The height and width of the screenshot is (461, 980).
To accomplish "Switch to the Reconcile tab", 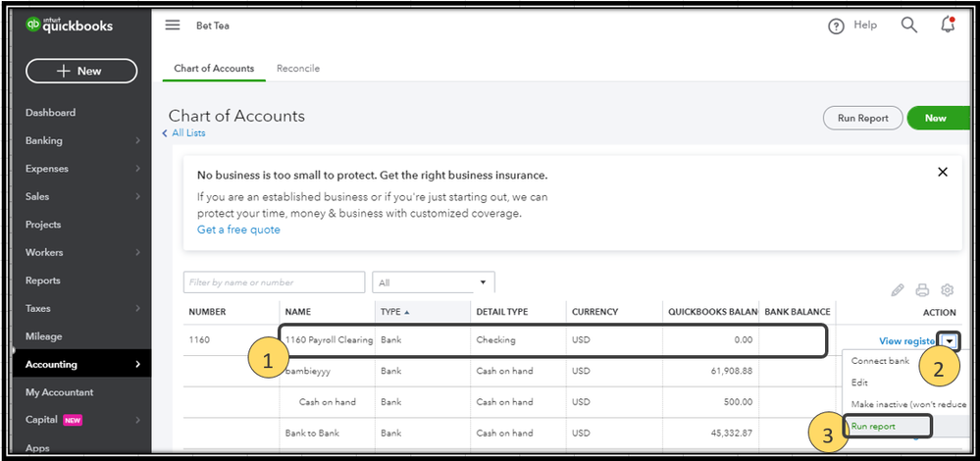I will pyautogui.click(x=298, y=68).
